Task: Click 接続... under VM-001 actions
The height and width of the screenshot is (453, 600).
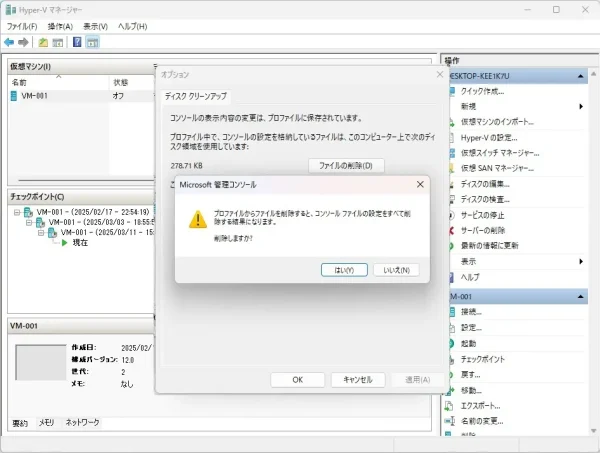Action: 471,312
